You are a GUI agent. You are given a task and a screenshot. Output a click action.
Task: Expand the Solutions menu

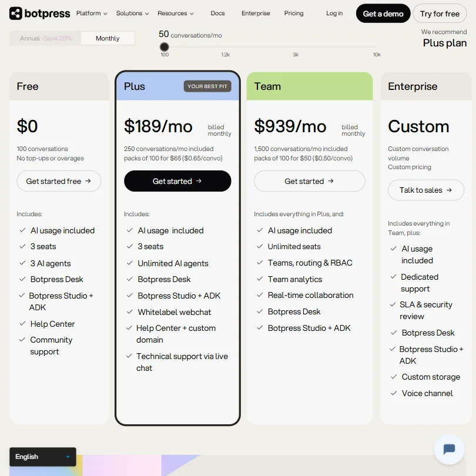pyautogui.click(x=132, y=14)
